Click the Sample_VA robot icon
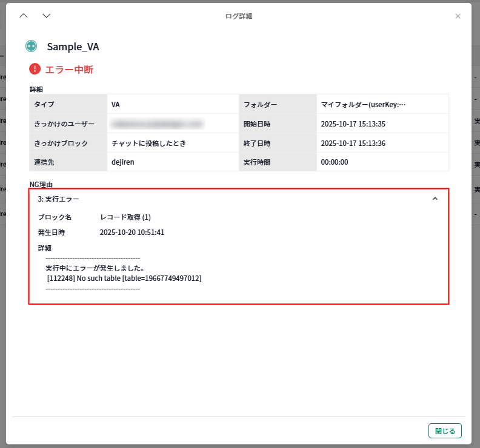 click(31, 46)
